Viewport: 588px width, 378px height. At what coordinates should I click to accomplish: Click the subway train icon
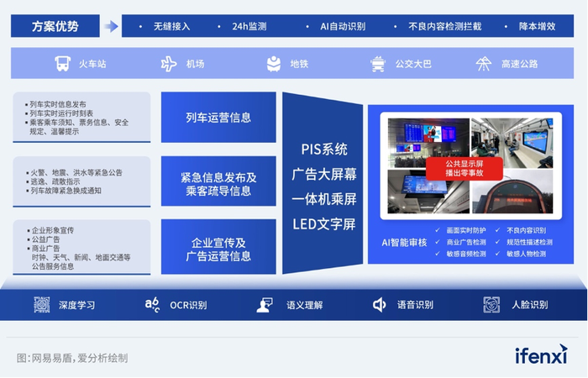pos(274,64)
